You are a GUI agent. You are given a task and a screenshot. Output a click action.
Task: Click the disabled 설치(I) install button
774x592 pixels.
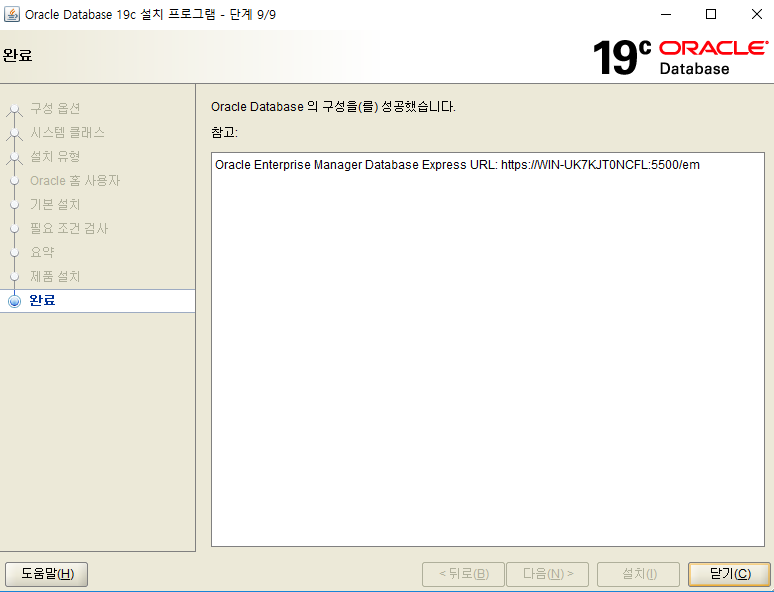[638, 574]
